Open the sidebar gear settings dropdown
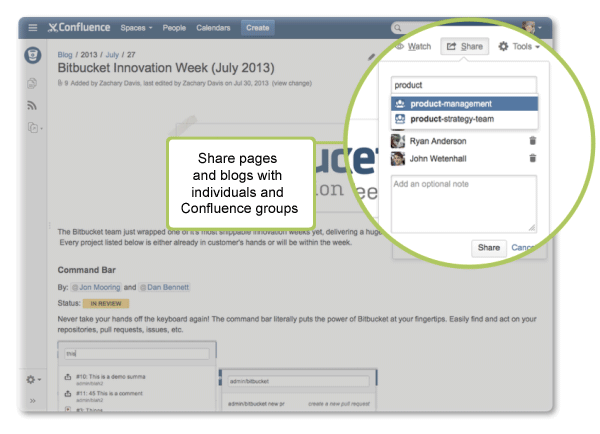The image size is (600, 434). (33, 380)
